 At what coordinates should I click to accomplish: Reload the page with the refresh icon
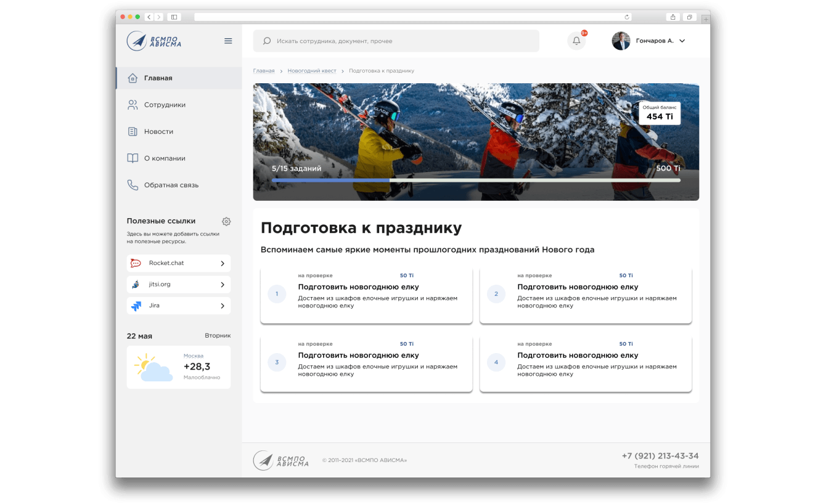(x=627, y=17)
